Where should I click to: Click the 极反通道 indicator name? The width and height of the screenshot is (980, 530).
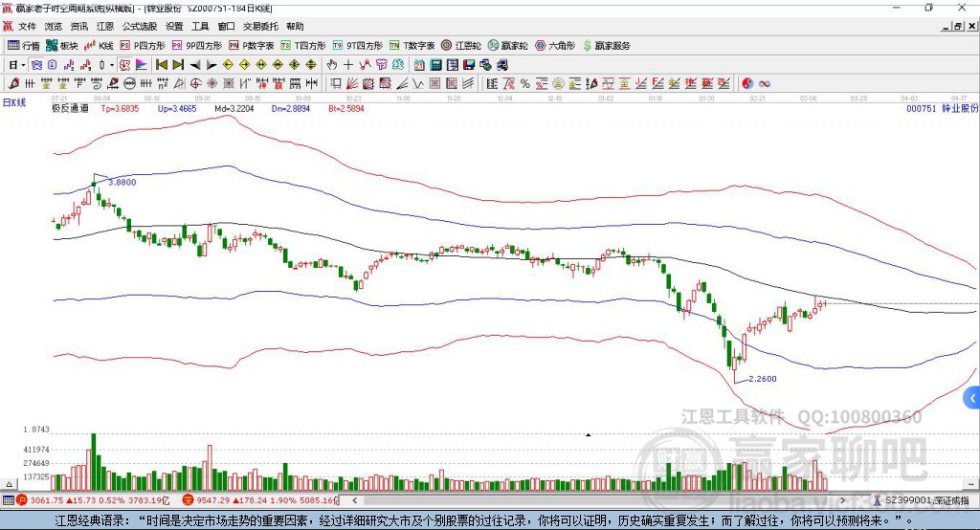click(x=70, y=109)
